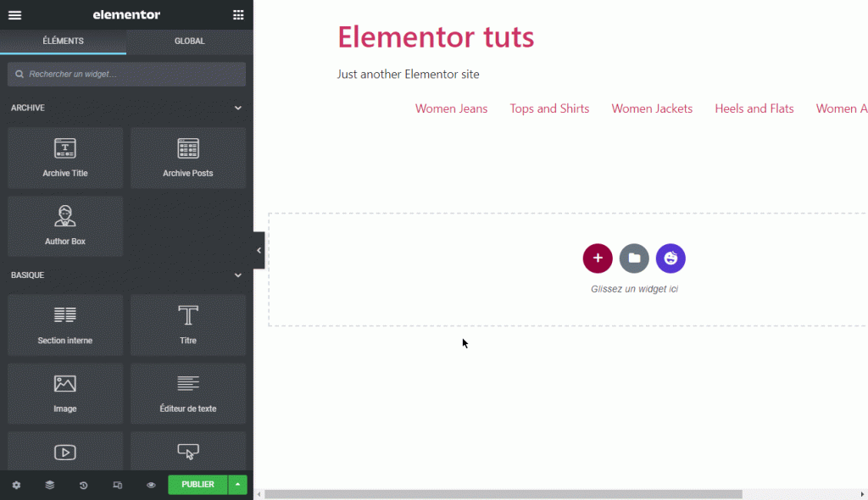Screen dimensions: 868x500
Task: Select the Section interne widget
Action: point(65,325)
